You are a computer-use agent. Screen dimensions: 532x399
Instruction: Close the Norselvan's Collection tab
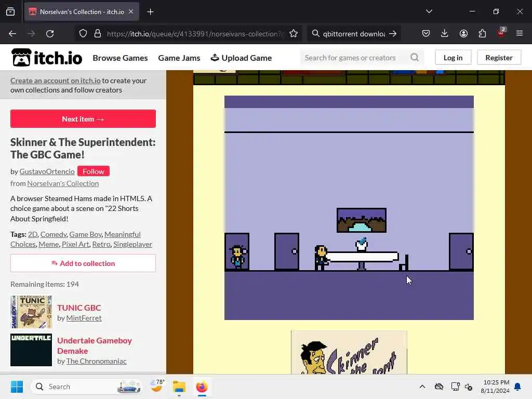tap(131, 11)
